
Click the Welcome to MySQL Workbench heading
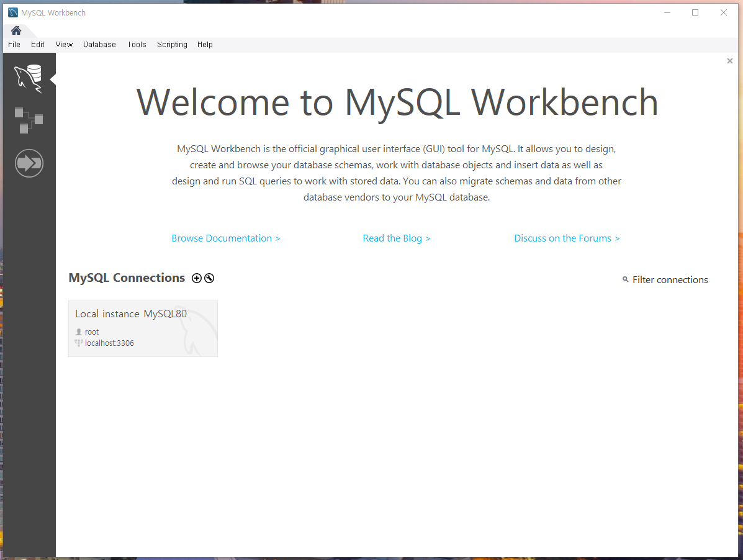397,102
